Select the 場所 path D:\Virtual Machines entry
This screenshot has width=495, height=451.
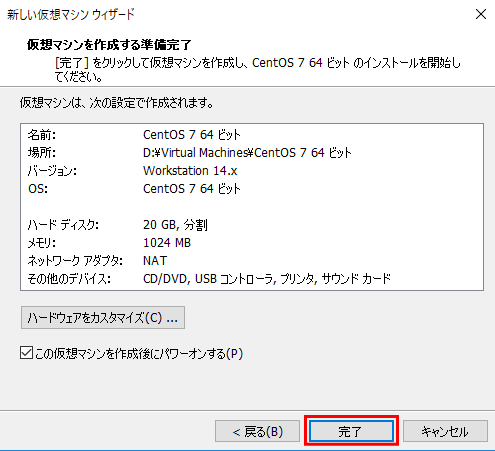click(x=247, y=153)
